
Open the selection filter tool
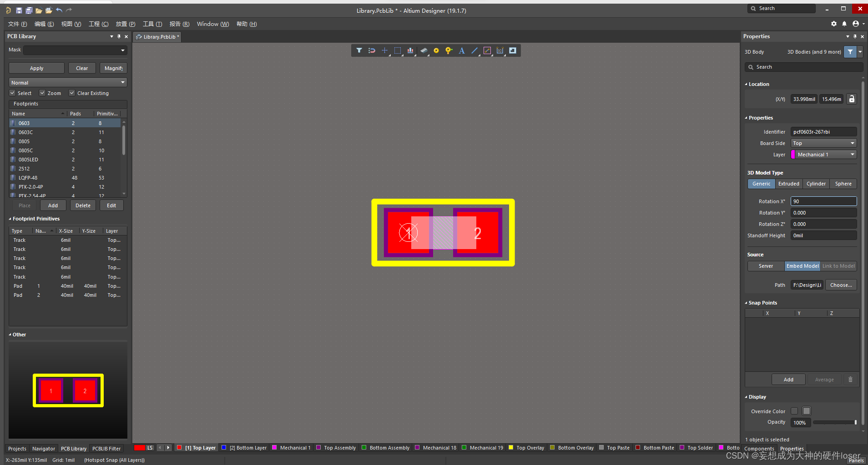[x=359, y=50]
